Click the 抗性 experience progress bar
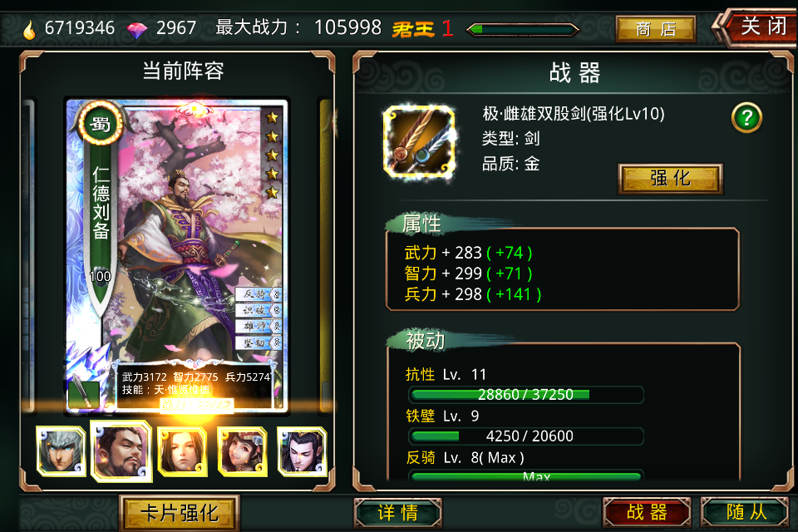The height and width of the screenshot is (532, 798). (x=525, y=395)
